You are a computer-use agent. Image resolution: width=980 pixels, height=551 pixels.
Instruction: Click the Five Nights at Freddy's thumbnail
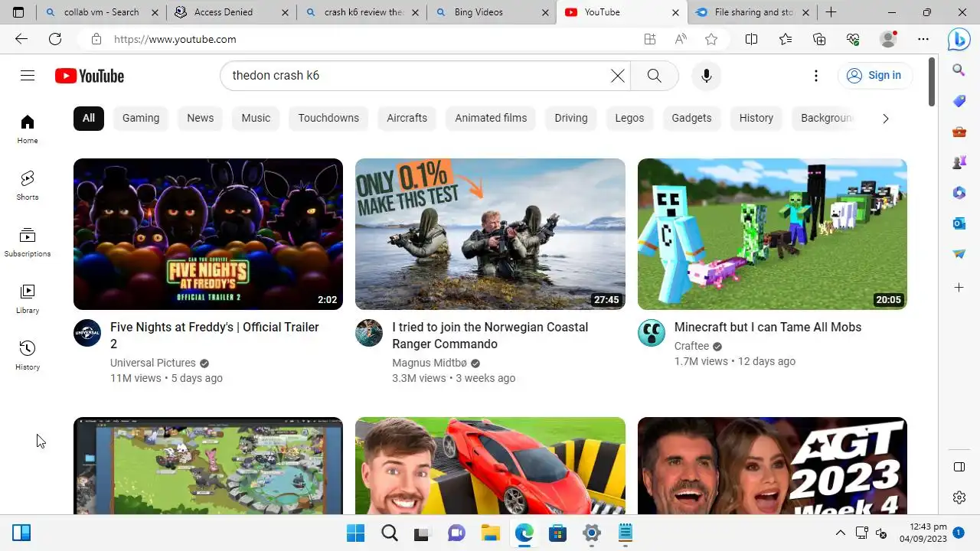pyautogui.click(x=208, y=234)
